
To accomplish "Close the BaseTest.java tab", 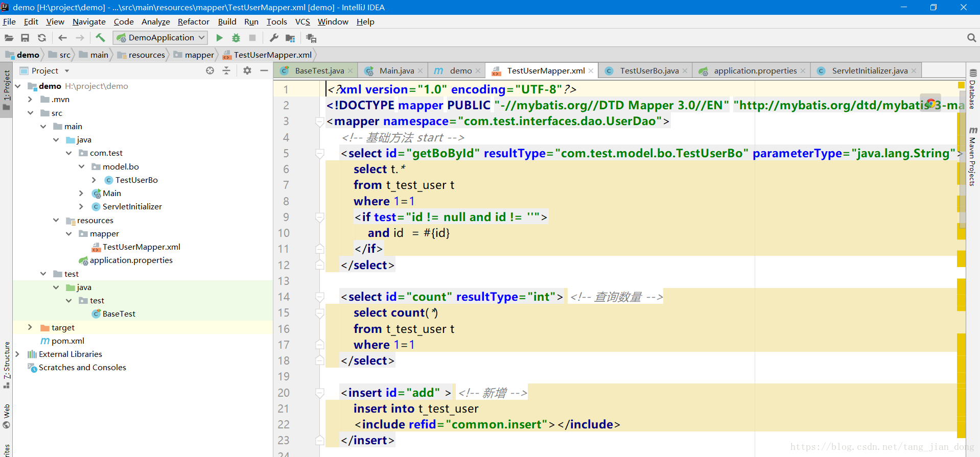I will 351,71.
